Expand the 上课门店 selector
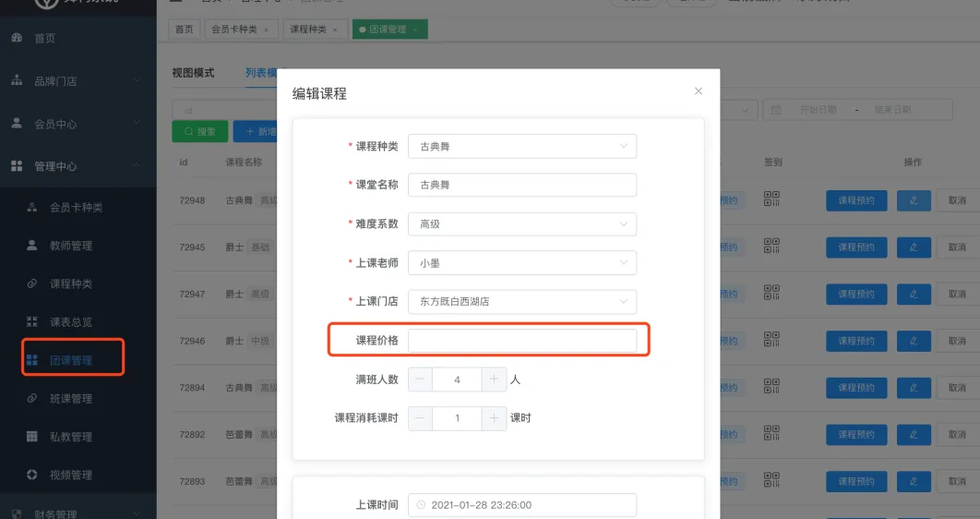Image resolution: width=980 pixels, height=519 pixels. tap(521, 302)
